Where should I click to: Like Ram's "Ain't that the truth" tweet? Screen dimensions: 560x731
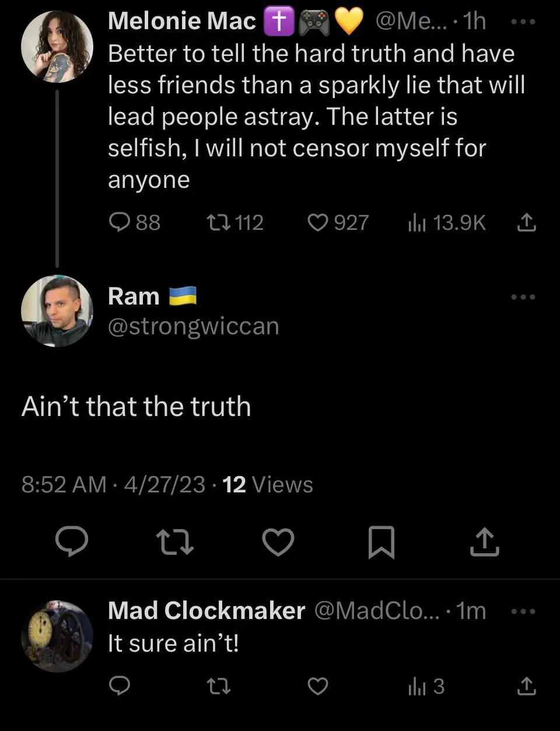(x=278, y=541)
